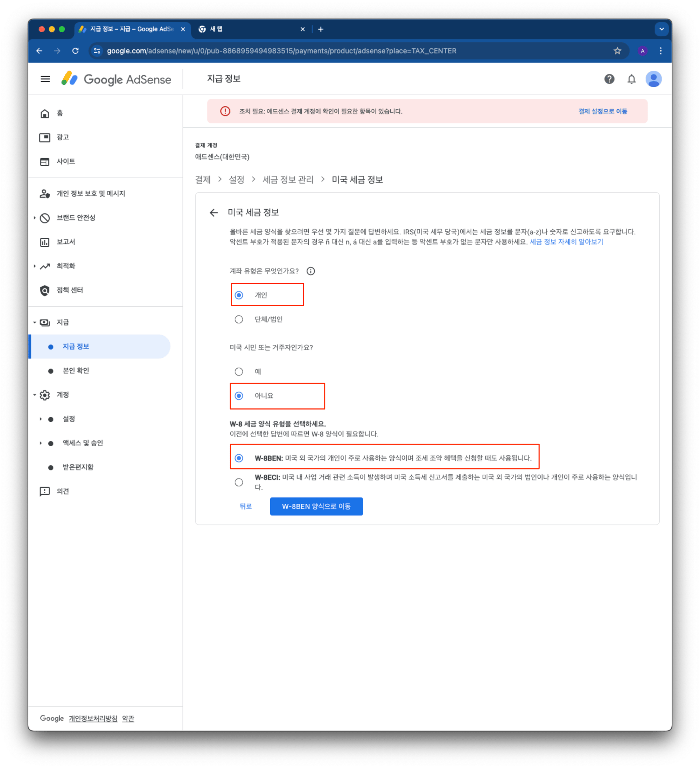Image resolution: width=700 pixels, height=768 pixels.
Task: Click the 결제 설정으로 이동 link
Action: [602, 111]
